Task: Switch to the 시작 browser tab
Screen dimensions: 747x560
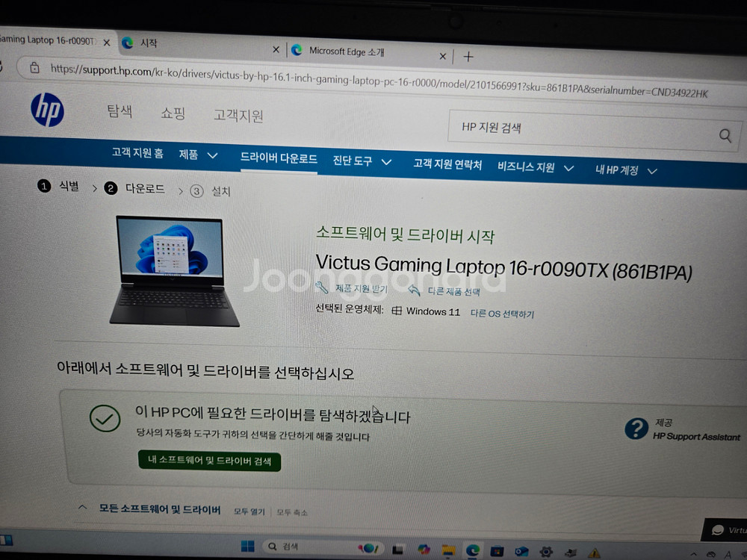Action: pos(200,45)
